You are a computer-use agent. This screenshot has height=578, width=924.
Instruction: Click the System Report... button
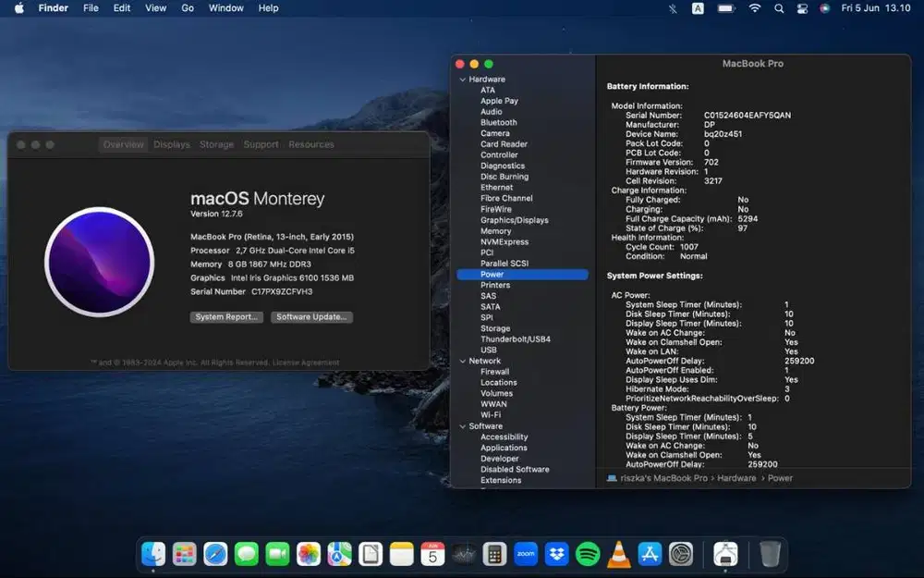226,317
